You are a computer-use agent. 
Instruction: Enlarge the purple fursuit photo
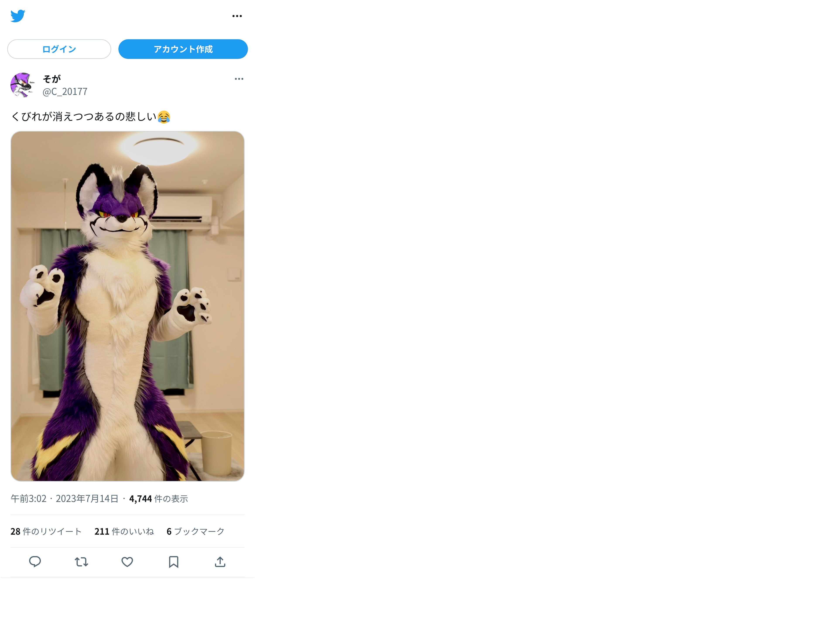pos(128,306)
